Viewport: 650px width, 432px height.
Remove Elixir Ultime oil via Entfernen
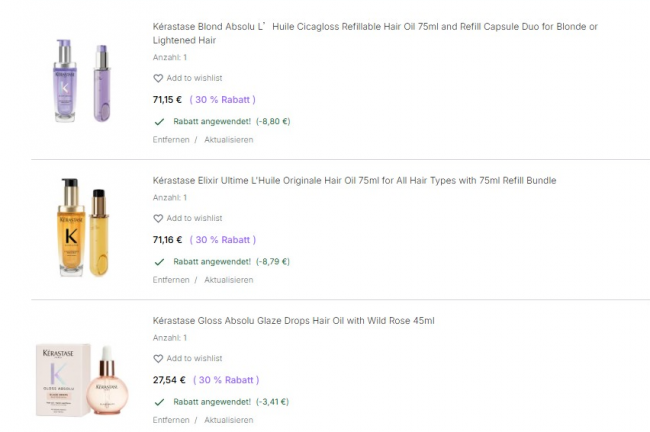click(171, 280)
